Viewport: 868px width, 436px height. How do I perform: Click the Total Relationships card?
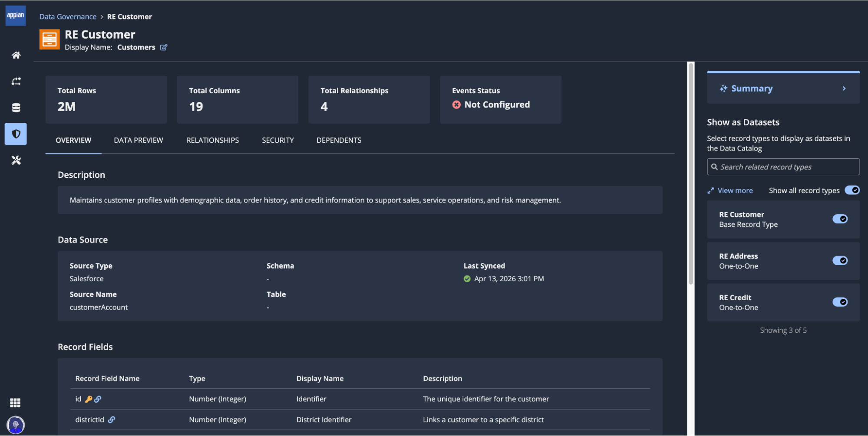369,100
